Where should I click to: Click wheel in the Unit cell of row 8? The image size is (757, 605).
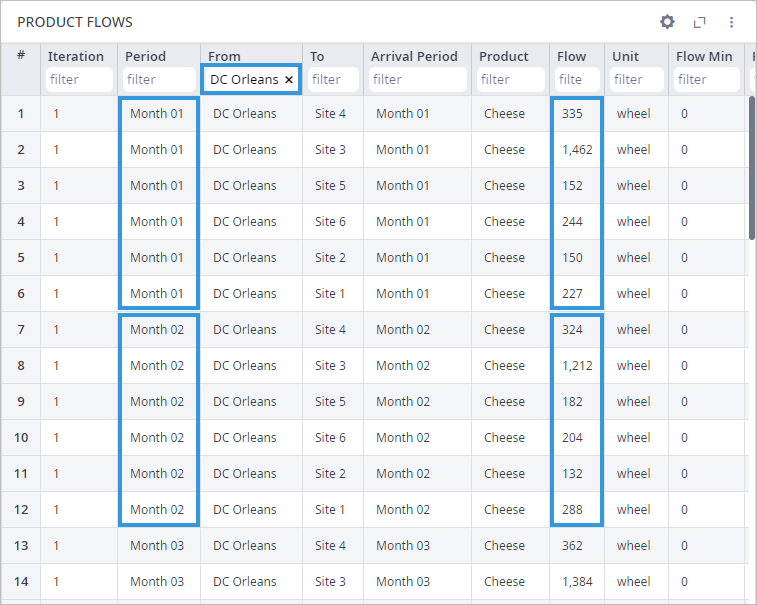633,366
